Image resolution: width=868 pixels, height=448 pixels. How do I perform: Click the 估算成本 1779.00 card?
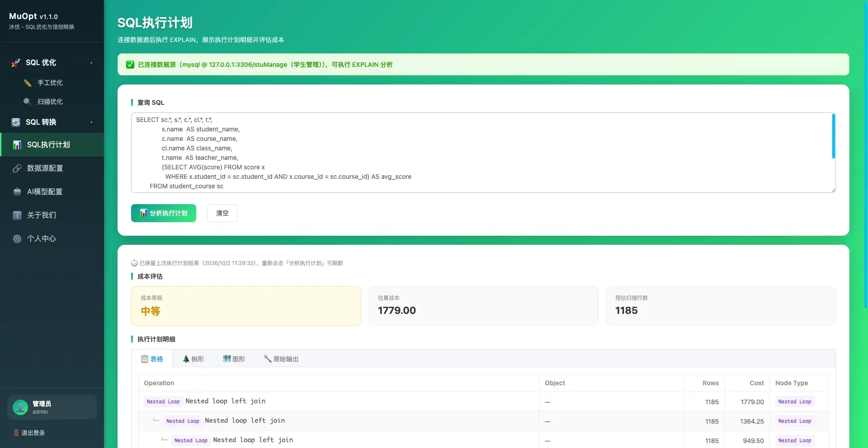(483, 306)
